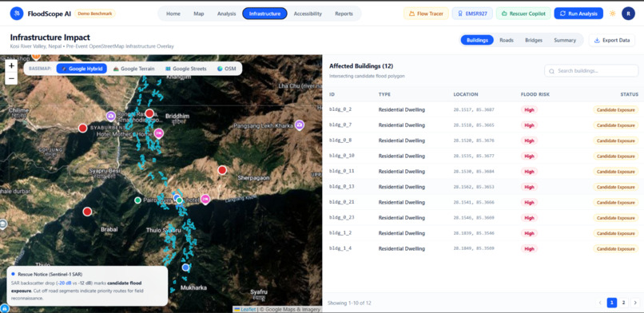Select OSM basemap

[227, 69]
